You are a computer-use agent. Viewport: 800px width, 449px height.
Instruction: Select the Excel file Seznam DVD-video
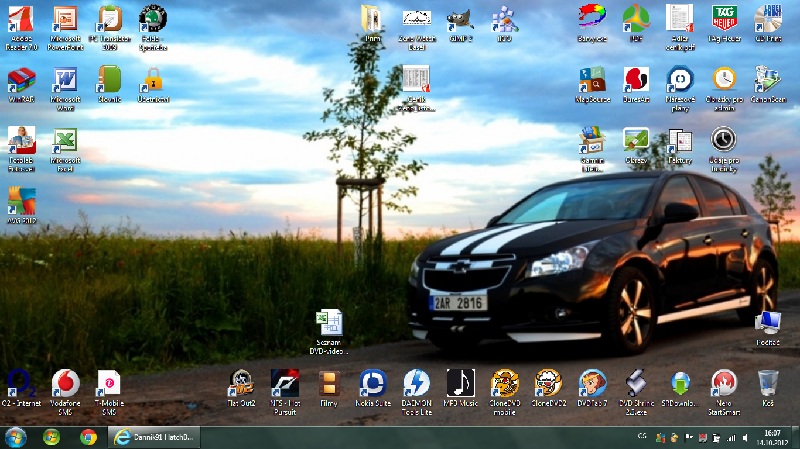(x=329, y=323)
